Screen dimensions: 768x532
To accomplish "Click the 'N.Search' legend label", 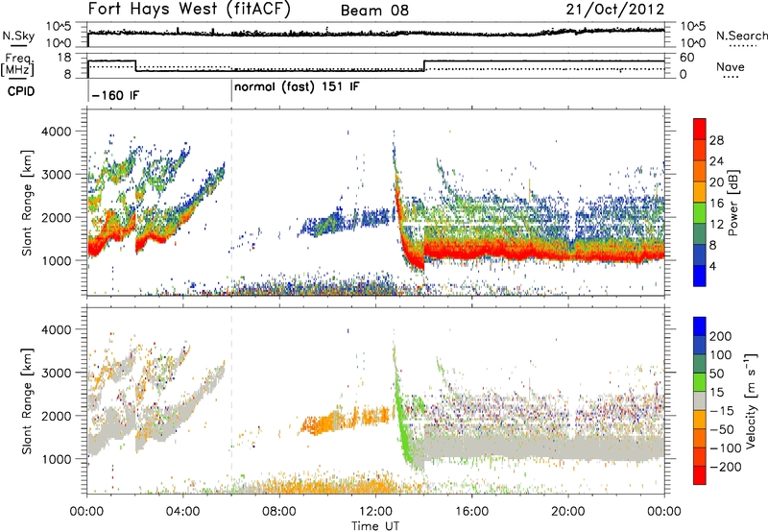I will [741, 36].
